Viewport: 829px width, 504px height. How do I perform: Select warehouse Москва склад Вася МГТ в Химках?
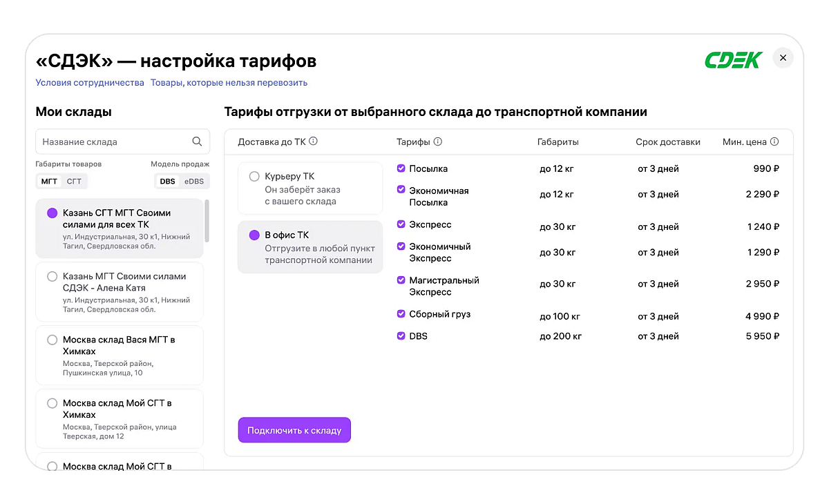(x=52, y=340)
